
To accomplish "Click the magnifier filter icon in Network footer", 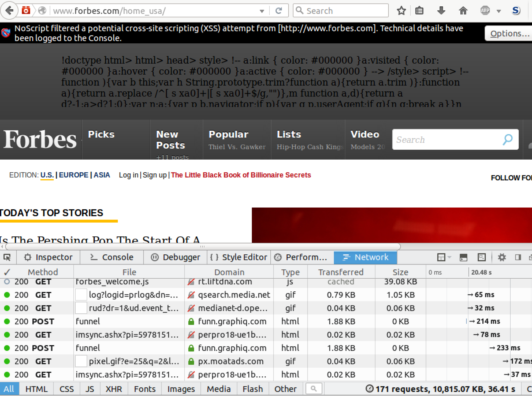I will click(314, 389).
